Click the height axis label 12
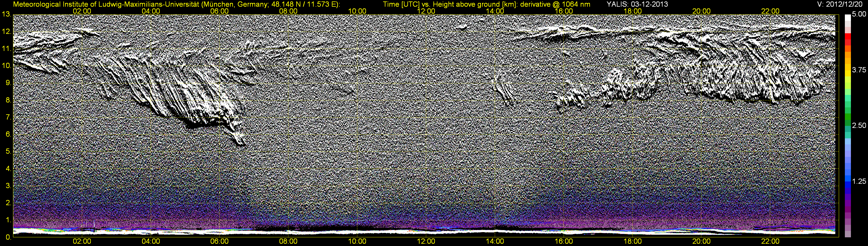This screenshot has width=868, height=246. 6,32
